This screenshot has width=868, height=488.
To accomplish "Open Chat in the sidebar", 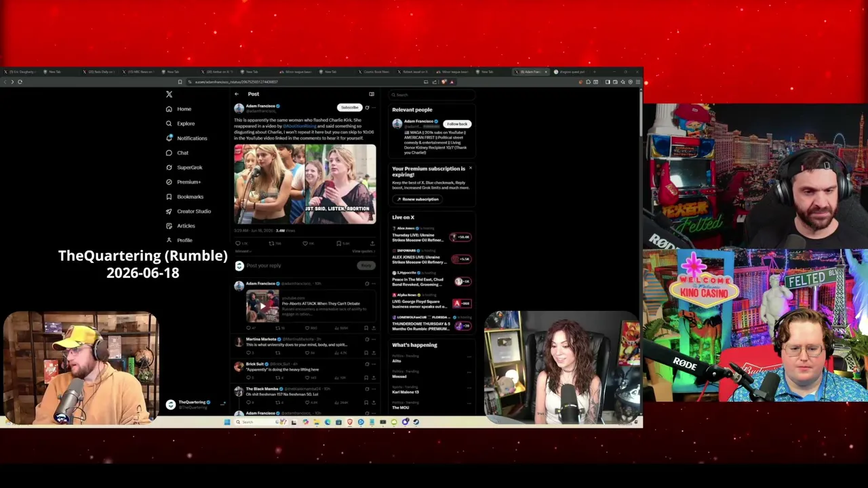I will click(177, 153).
